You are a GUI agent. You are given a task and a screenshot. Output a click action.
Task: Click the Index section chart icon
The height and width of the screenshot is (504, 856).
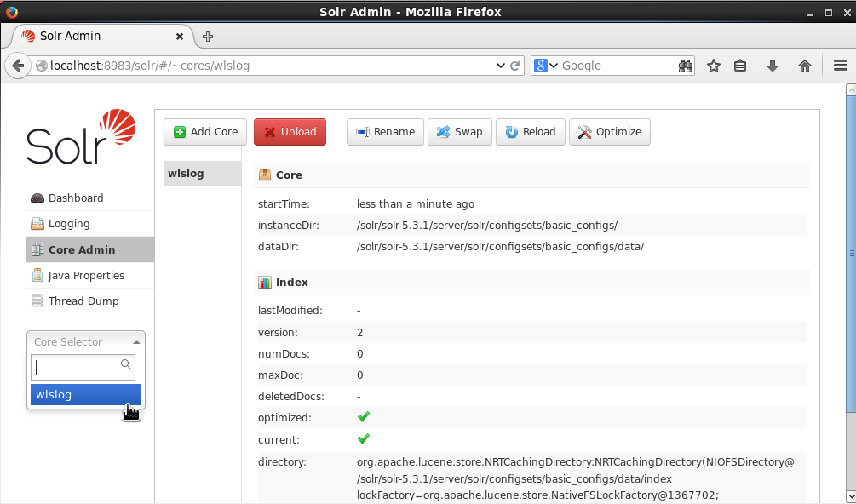pyautogui.click(x=265, y=282)
